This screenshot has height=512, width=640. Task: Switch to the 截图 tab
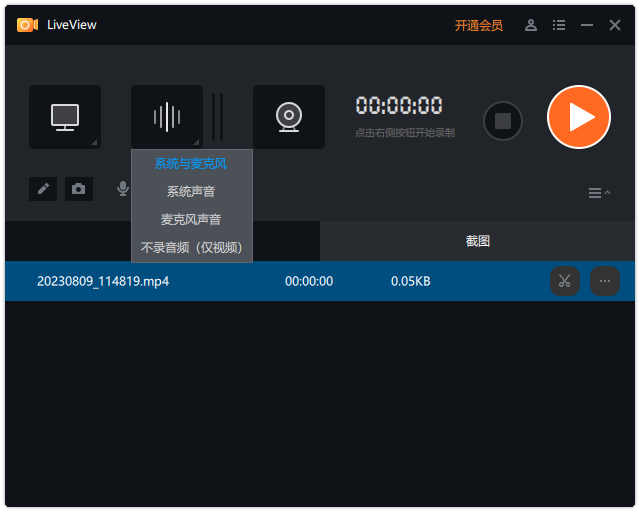(478, 241)
